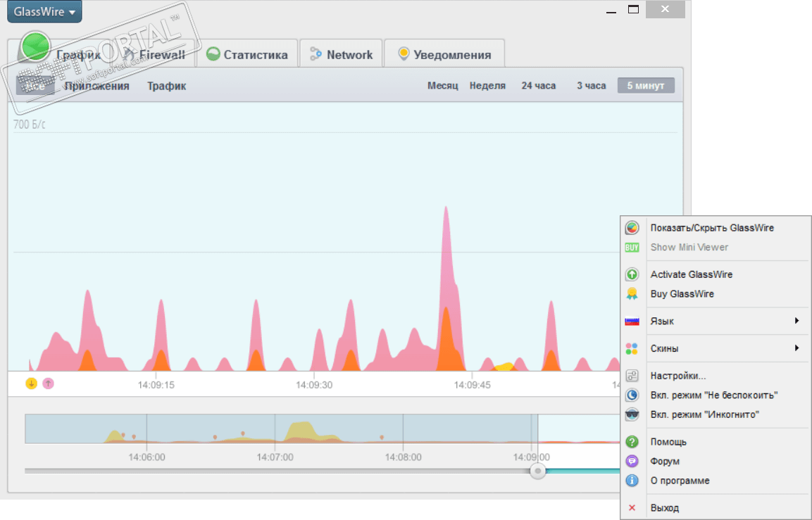Expand the Скины submenu arrow
The image size is (812, 520).
[x=797, y=348]
